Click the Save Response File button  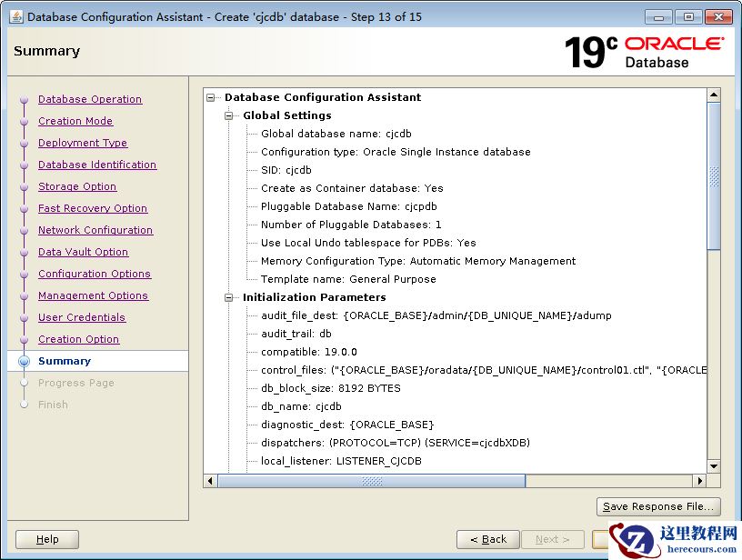click(659, 506)
